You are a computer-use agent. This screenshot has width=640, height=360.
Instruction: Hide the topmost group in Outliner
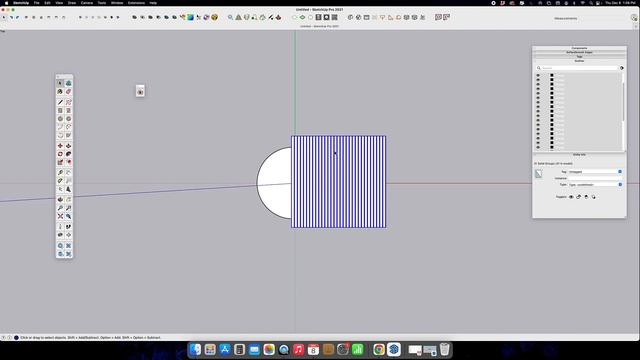[538, 76]
